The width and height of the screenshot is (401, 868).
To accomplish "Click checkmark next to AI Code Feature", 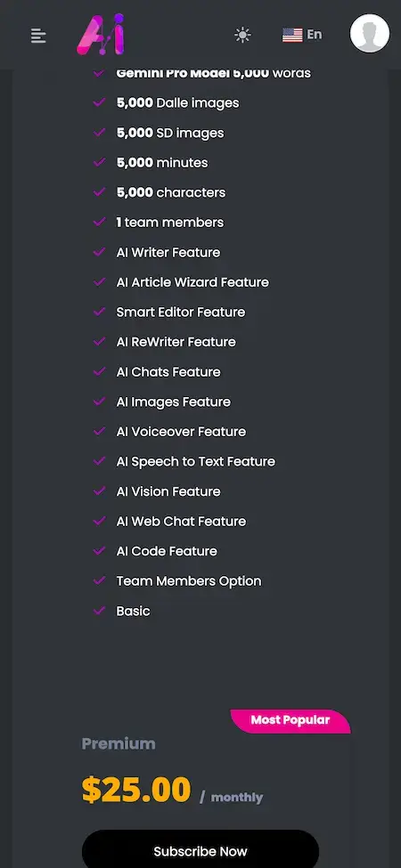I will [100, 551].
